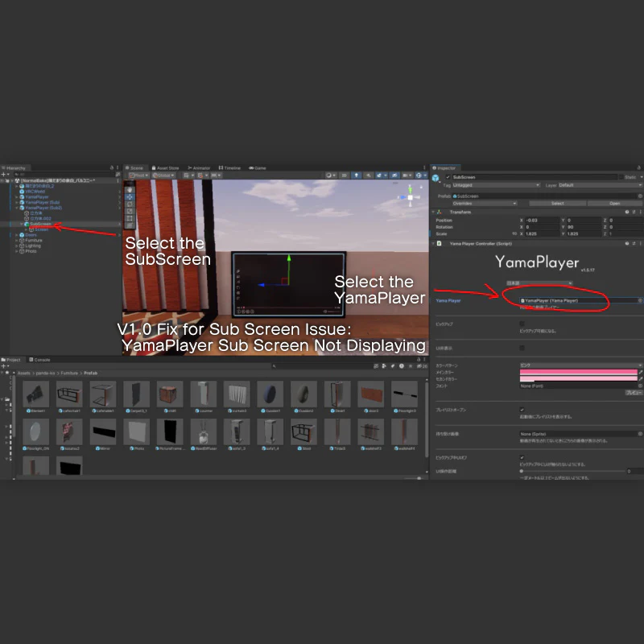Toggle the SubScreen active checkbox in Inspector
This screenshot has height=644, width=644.
point(448,177)
